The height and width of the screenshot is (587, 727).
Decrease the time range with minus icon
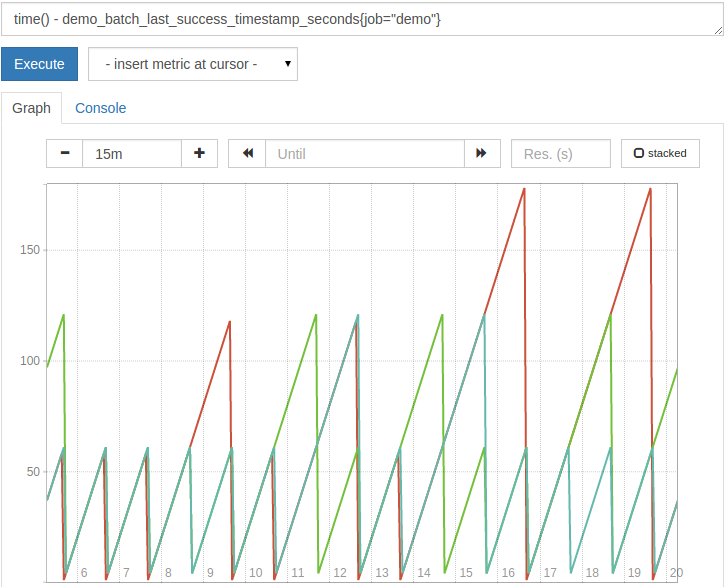pyautogui.click(x=65, y=153)
